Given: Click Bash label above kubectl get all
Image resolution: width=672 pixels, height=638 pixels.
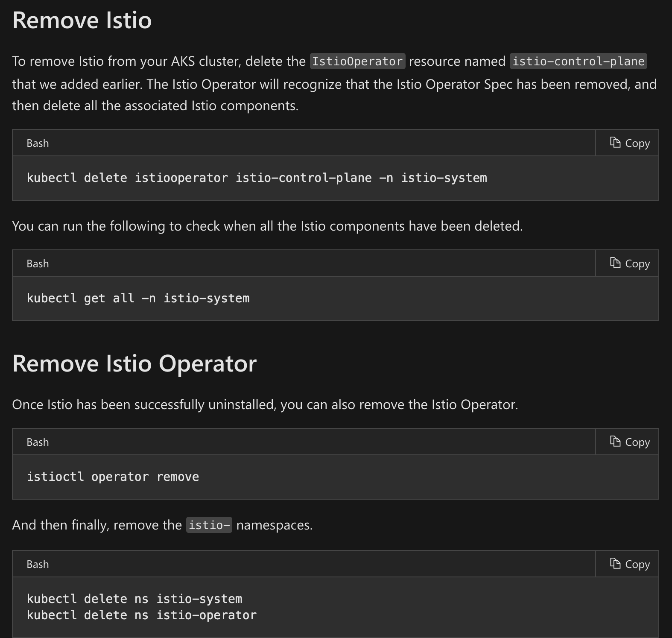Looking at the screenshot, I should tap(38, 264).
